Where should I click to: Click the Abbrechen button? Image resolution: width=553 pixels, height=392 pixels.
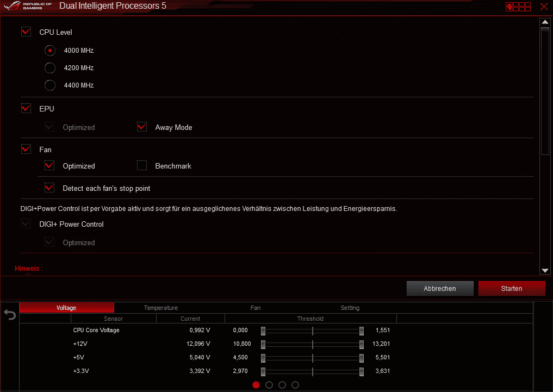(x=440, y=288)
